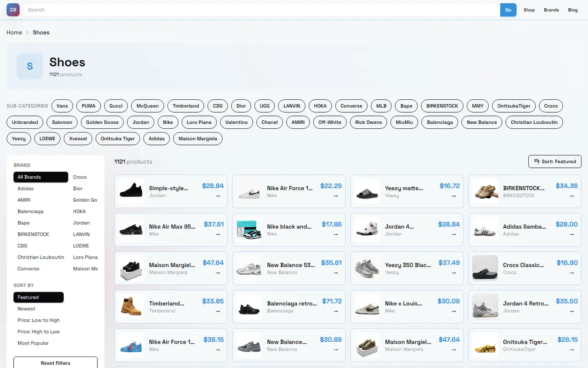This screenshot has height=368, width=588.
Task: Open Maison Margiela $47.64 black shoe thumbnail
Action: click(131, 268)
